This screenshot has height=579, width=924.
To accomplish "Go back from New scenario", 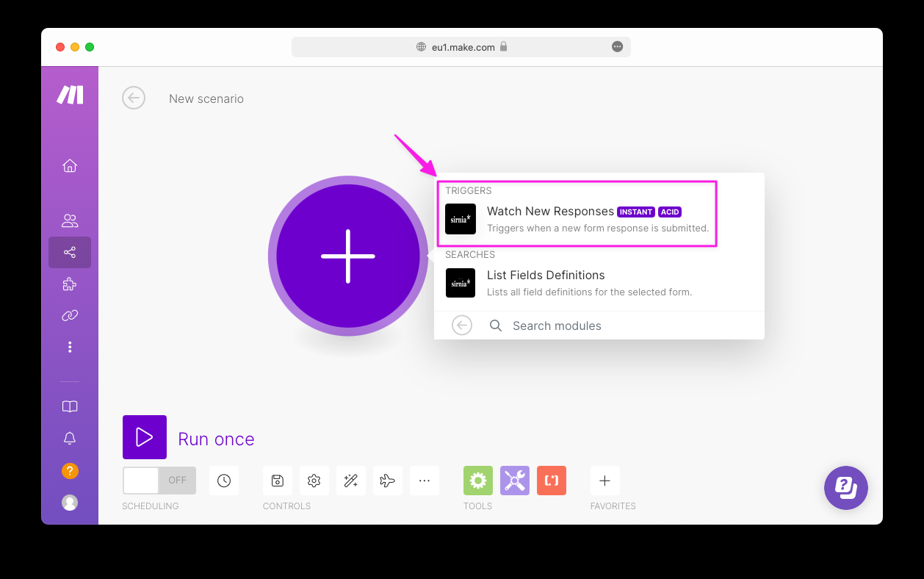I will [x=134, y=98].
